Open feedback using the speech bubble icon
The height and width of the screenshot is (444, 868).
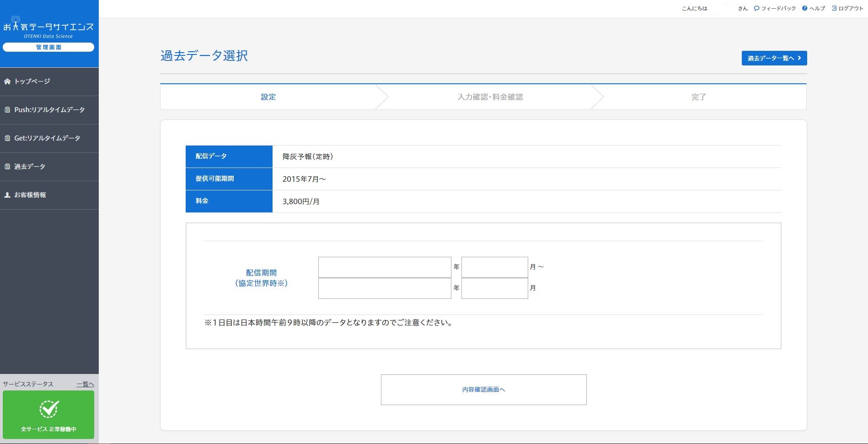pos(756,8)
